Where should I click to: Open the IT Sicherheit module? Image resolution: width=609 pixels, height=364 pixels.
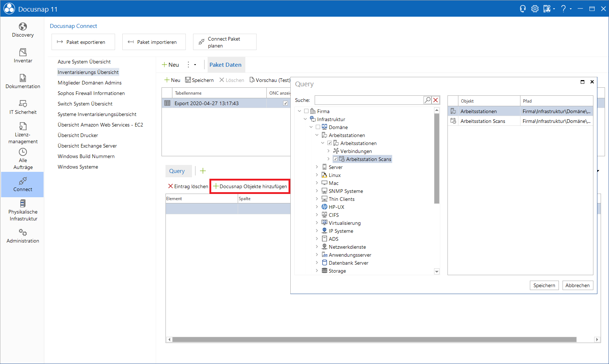coord(23,107)
